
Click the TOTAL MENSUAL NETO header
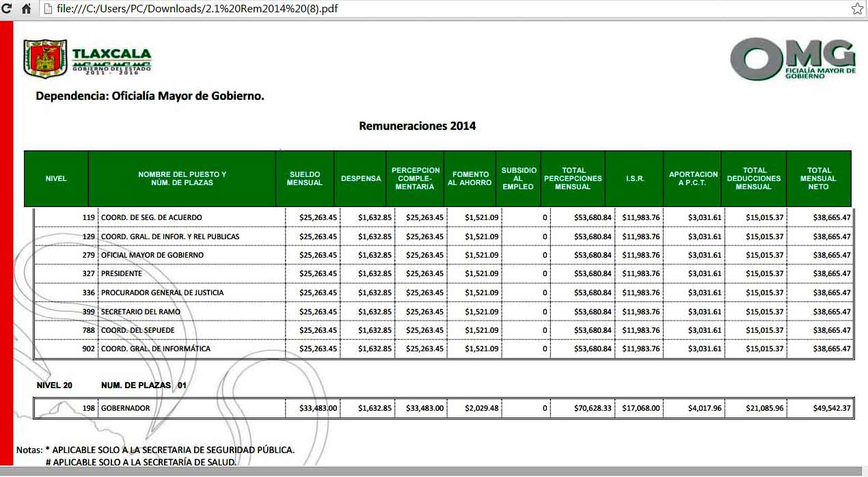click(818, 178)
